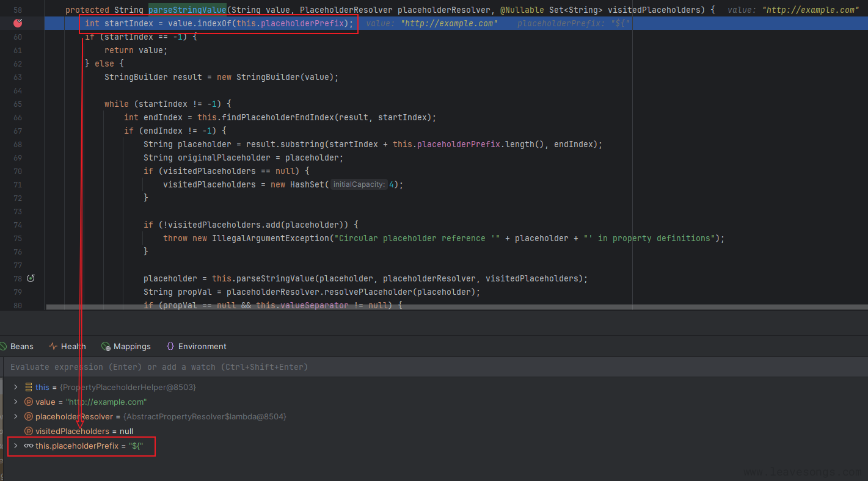
Task: Click the parseStringValue method name on line 58
Action: 186,10
